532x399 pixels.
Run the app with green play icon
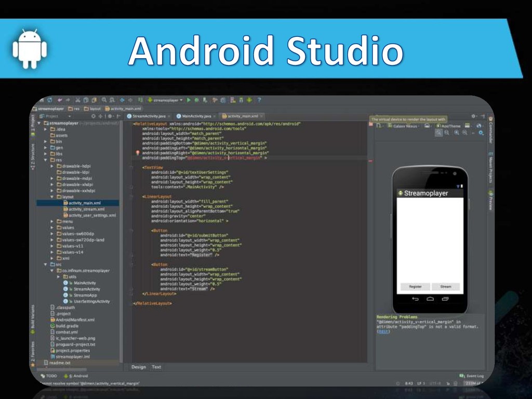tap(189, 100)
